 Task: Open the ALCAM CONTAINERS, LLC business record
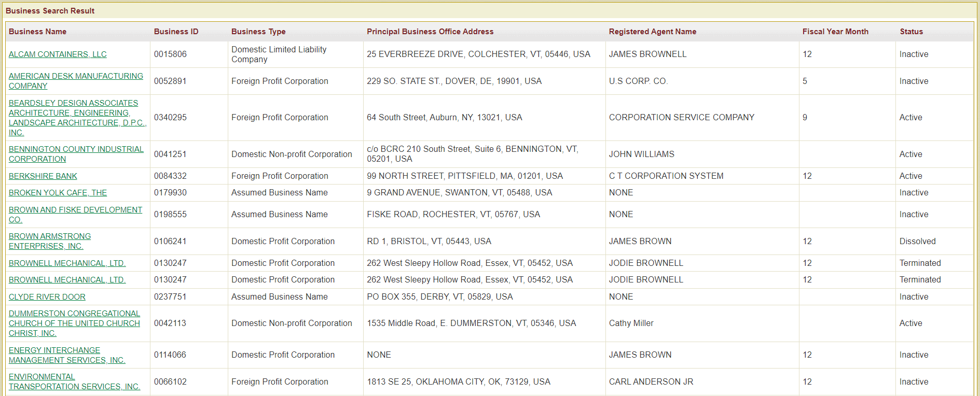tap(58, 54)
